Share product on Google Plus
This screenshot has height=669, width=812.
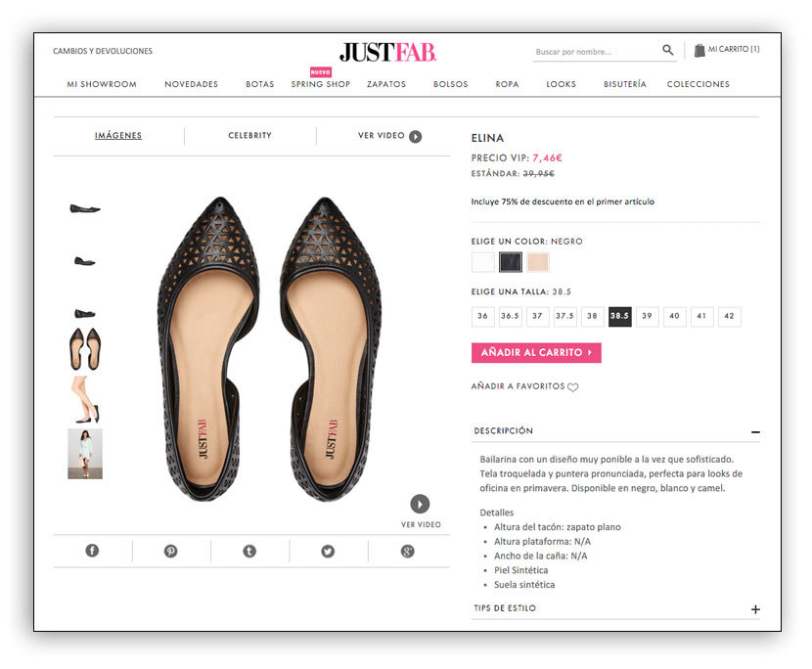pos(407,551)
